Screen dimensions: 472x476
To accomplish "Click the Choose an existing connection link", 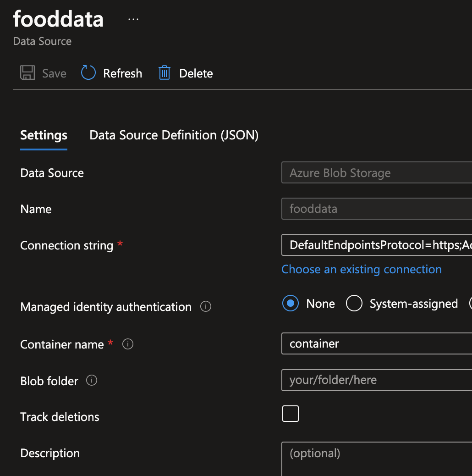I will [362, 269].
